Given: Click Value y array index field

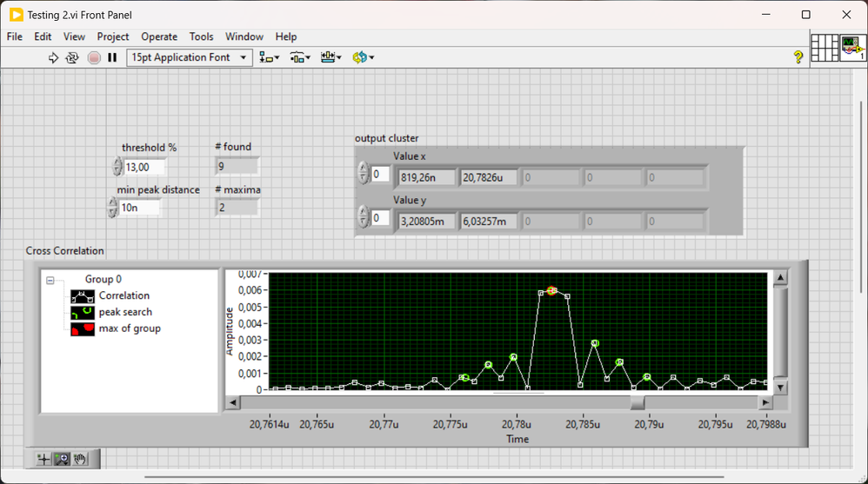Looking at the screenshot, I should click(x=380, y=217).
